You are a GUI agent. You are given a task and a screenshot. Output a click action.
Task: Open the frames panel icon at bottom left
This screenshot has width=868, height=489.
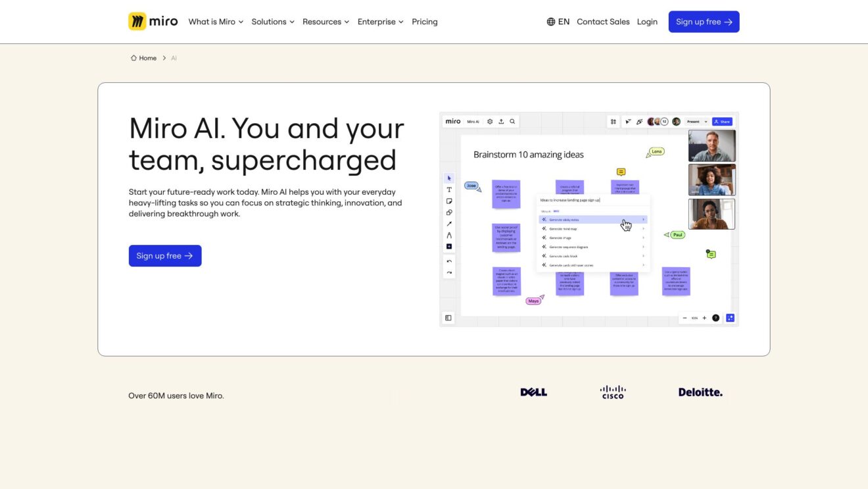448,318
